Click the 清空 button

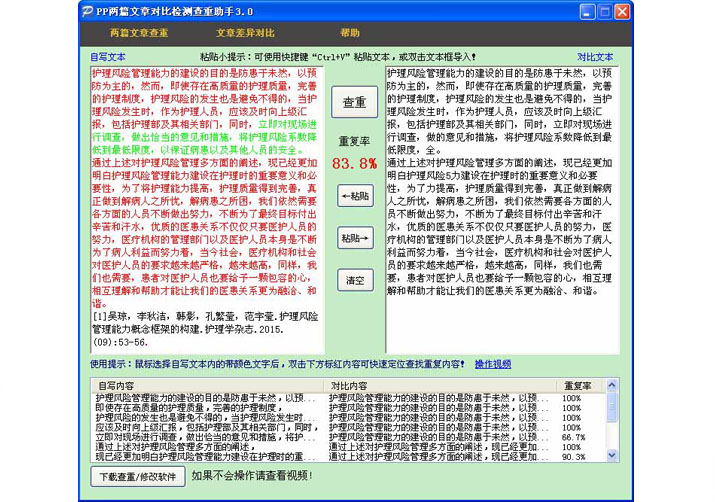click(355, 280)
